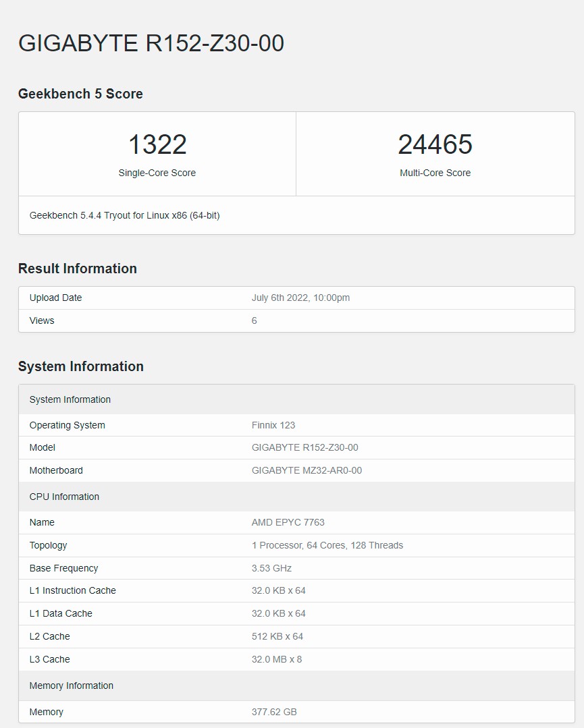Click the Motherboard label
Viewport: 584px width, 728px height.
coord(56,470)
